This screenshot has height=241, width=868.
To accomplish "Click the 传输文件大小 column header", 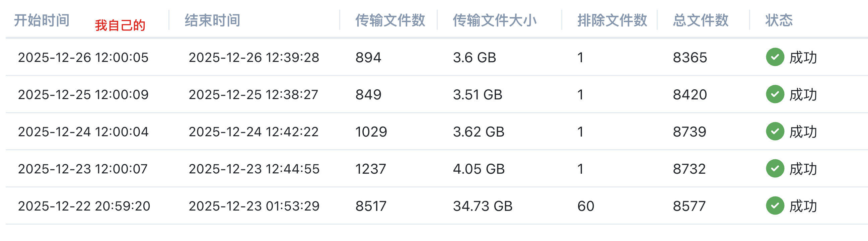I will click(x=494, y=20).
